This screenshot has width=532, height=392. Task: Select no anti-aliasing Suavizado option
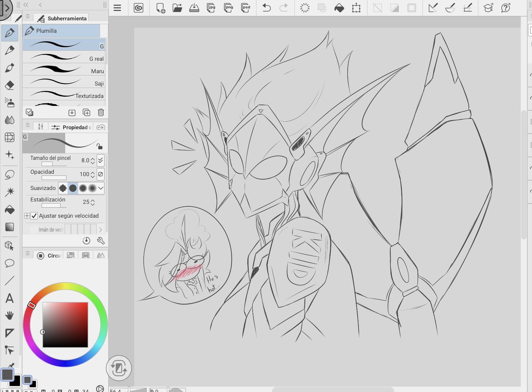pos(63,188)
